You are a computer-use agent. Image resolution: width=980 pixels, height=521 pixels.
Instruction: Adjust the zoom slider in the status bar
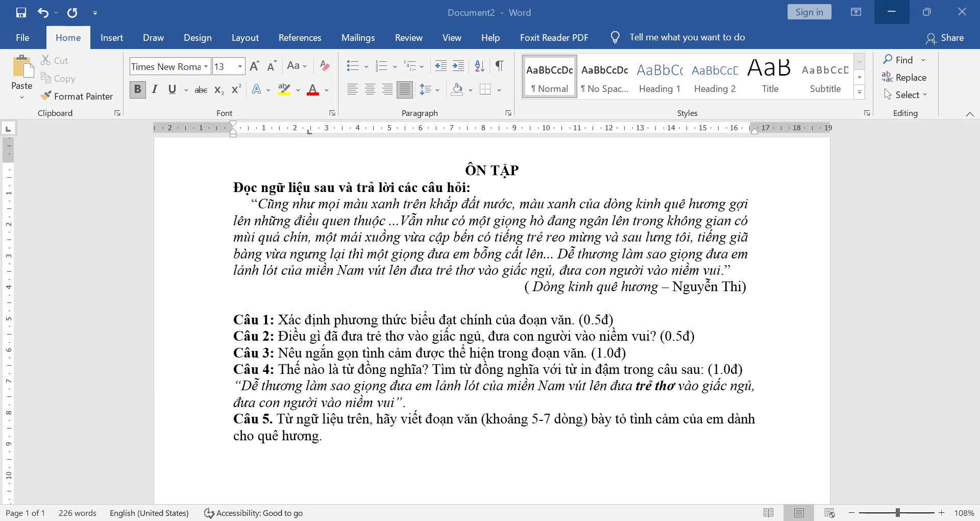(x=897, y=512)
